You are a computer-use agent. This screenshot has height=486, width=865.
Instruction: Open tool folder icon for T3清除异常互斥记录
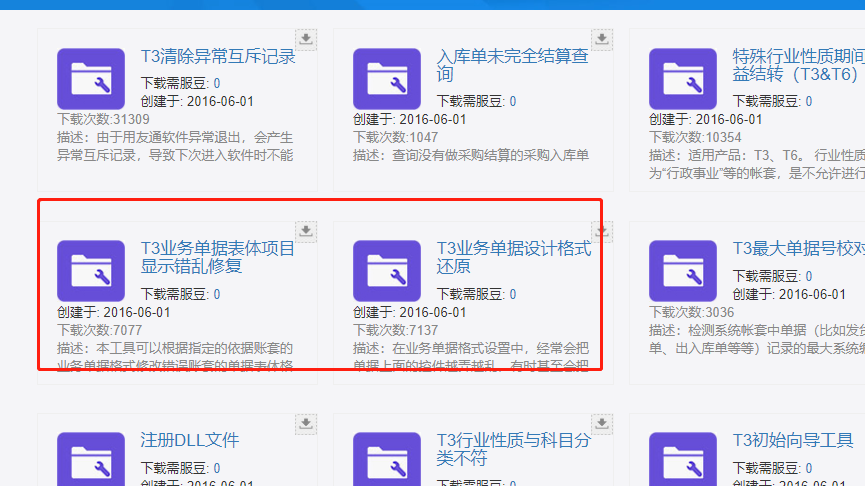[91, 79]
